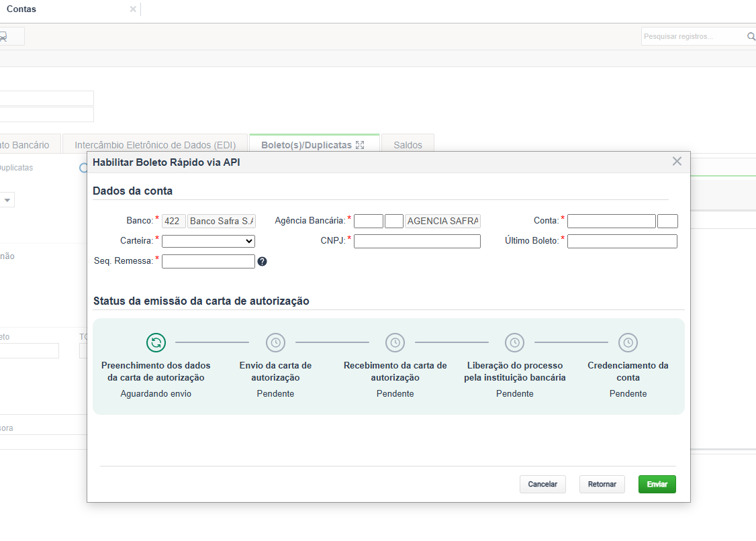Viewport: 756px width, 541px height.
Task: Click the Dados da conta heading
Action: pyautogui.click(x=132, y=191)
